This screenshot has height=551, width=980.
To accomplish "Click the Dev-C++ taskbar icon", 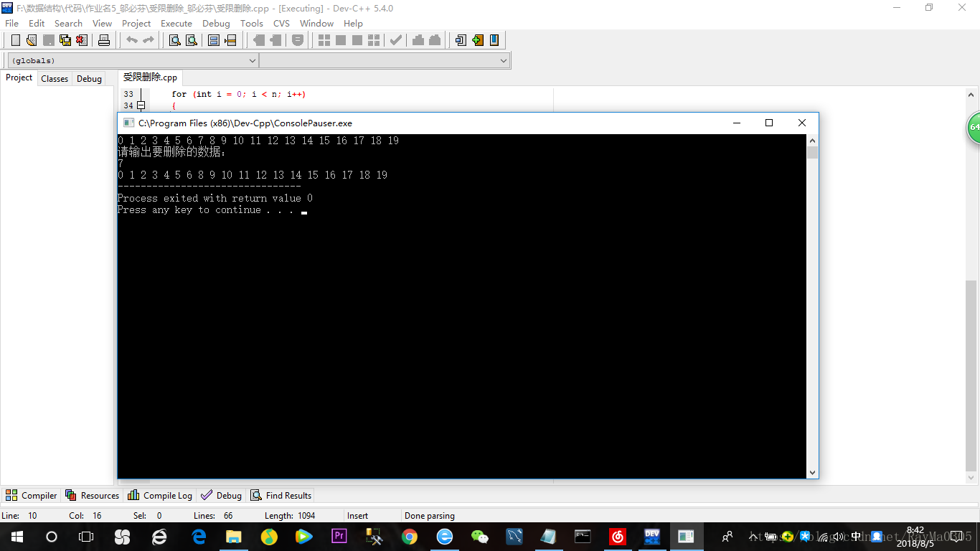I will coord(652,536).
